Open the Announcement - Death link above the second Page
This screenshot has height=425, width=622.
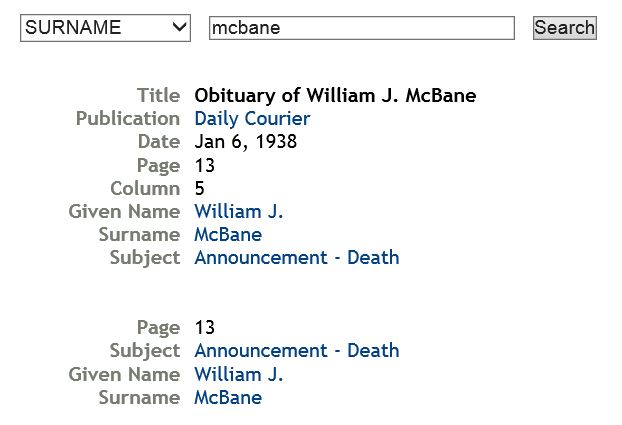pyautogui.click(x=296, y=258)
